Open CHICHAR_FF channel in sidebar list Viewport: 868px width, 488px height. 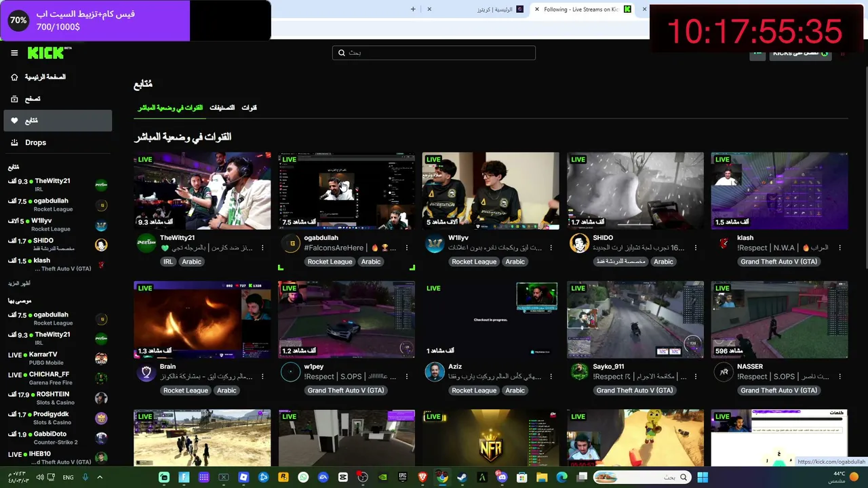pyautogui.click(x=58, y=378)
